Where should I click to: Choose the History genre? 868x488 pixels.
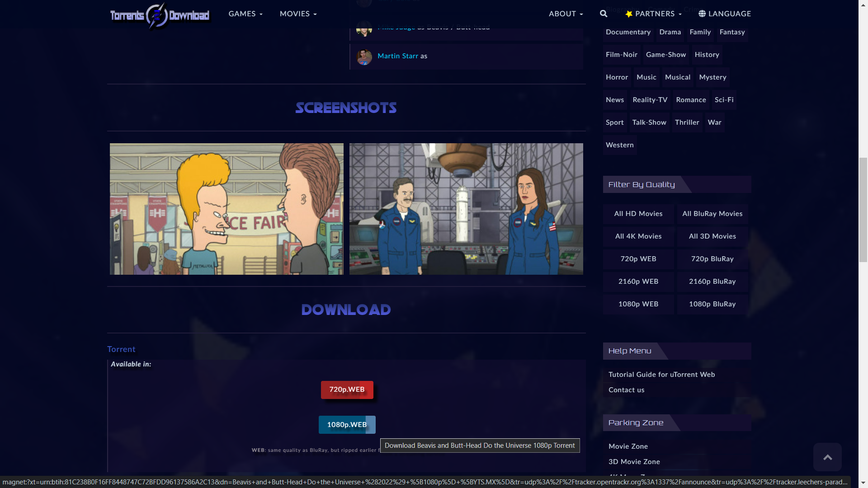pos(707,55)
